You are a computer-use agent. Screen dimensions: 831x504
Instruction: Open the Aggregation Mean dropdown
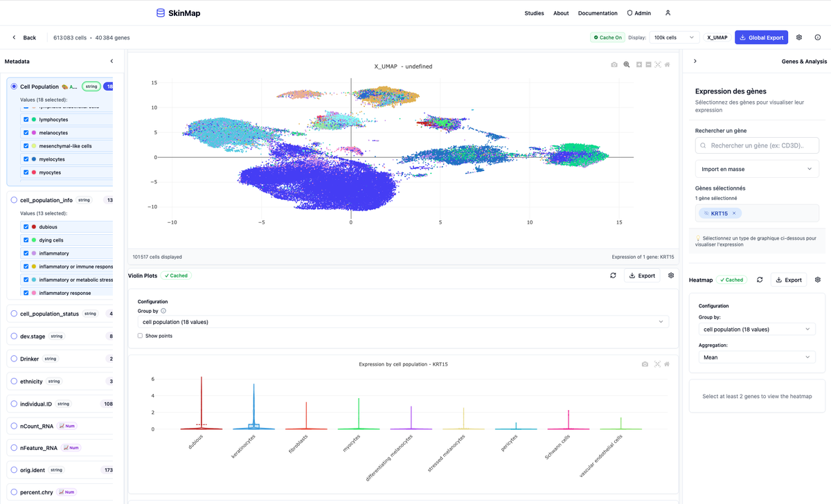click(x=756, y=357)
